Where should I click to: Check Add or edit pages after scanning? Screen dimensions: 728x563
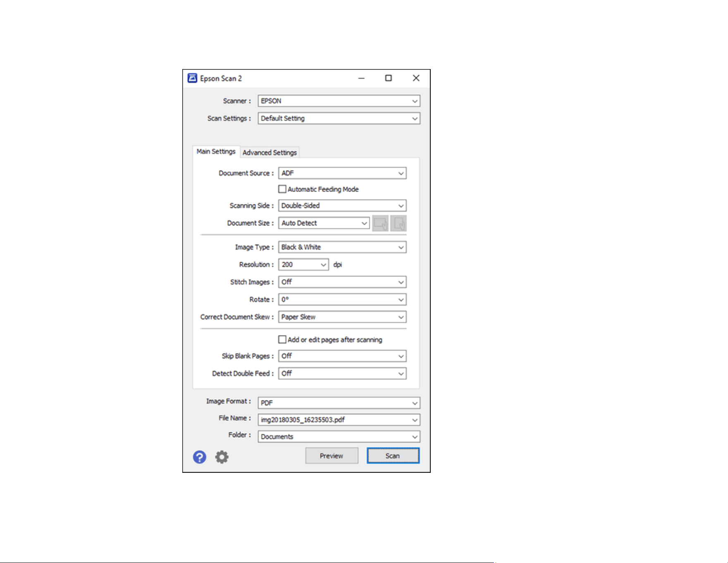click(x=282, y=340)
